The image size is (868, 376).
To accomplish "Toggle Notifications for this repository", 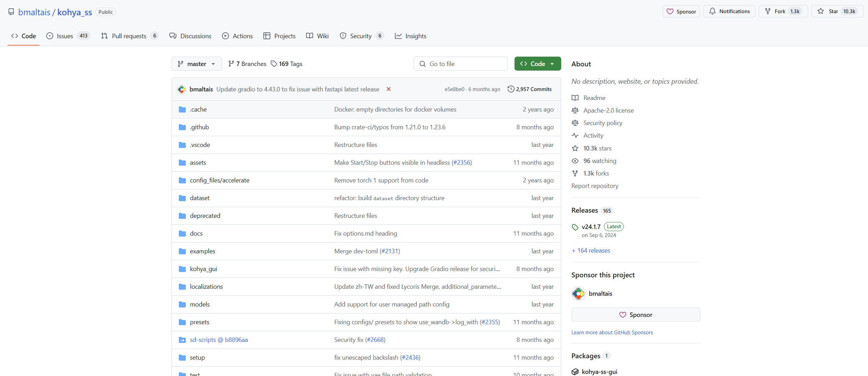I will tap(729, 11).
